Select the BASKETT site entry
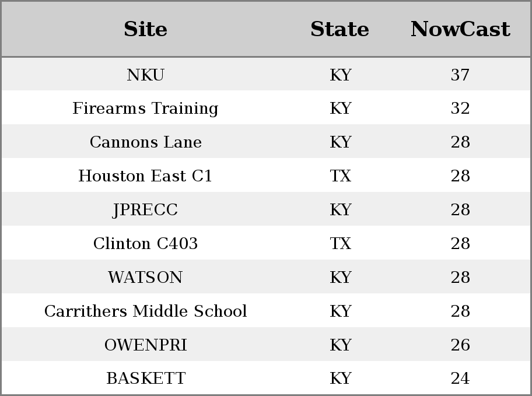The image size is (532, 396). 146,378
